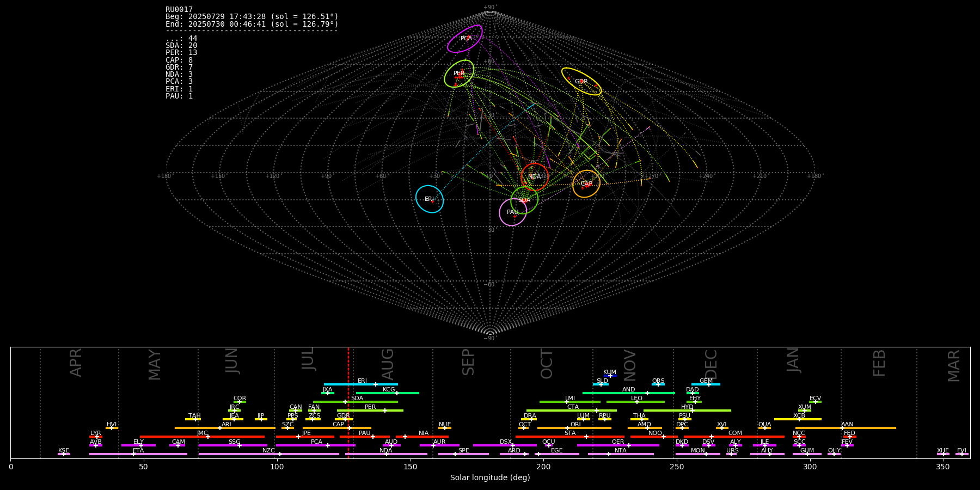Click the DEC month label in timeline

(x=711, y=365)
